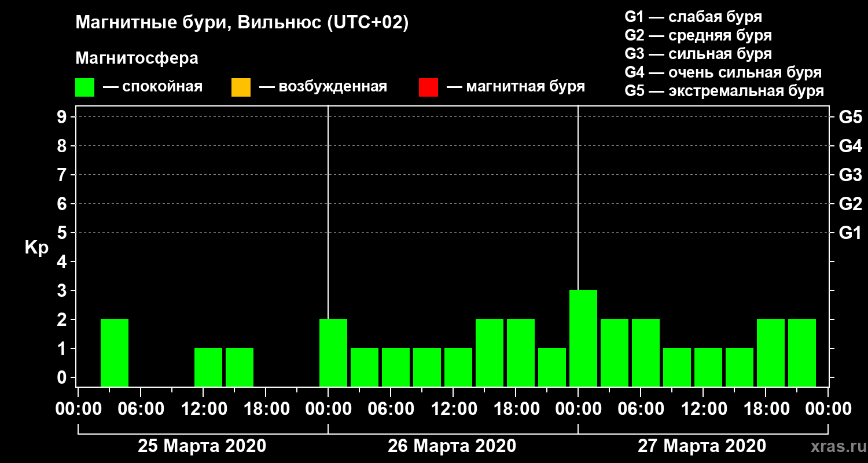Click the 'G4 — очень сильная буря' legend line
Screen dimensions: 868x463
[723, 72]
